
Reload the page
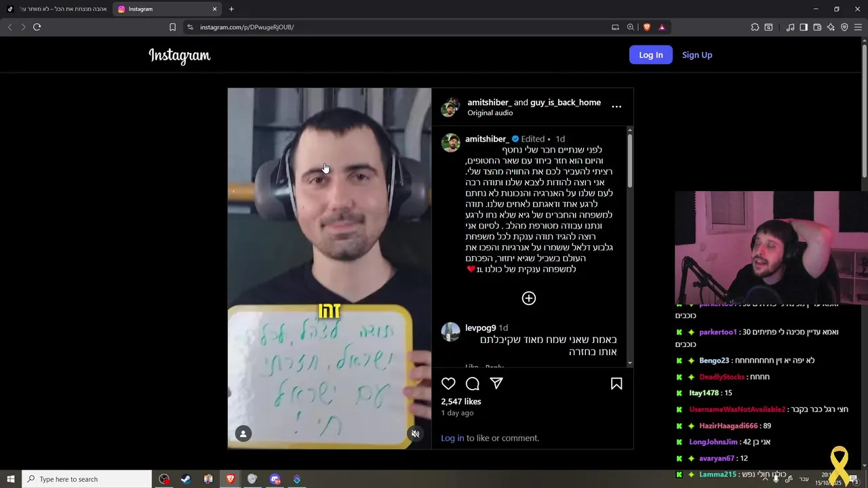tap(37, 27)
